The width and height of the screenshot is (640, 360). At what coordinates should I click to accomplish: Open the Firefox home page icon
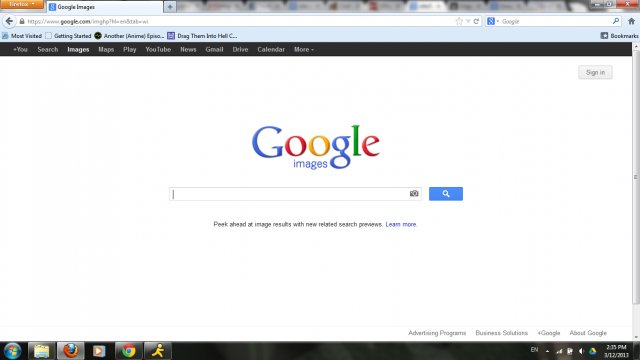(631, 21)
